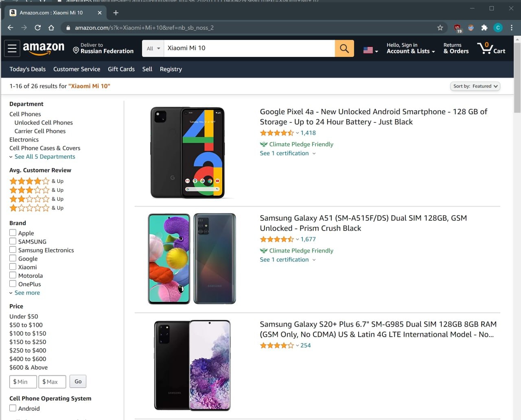Click the Xiaomi Mi 10 search box
This screenshot has height=420, width=521.
click(250, 48)
